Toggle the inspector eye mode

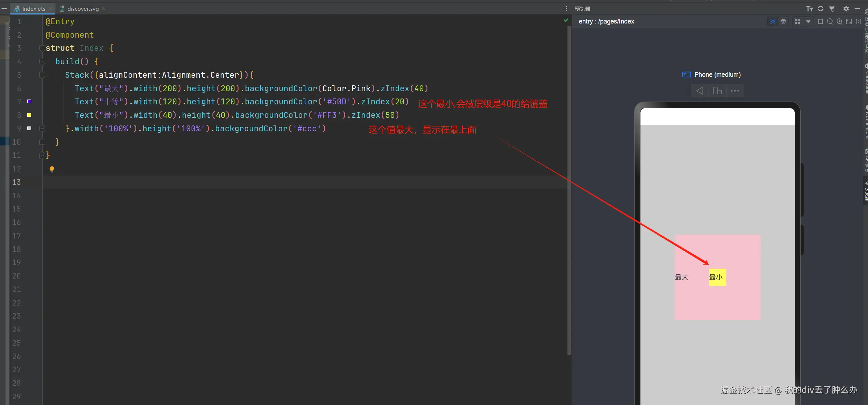pos(773,21)
